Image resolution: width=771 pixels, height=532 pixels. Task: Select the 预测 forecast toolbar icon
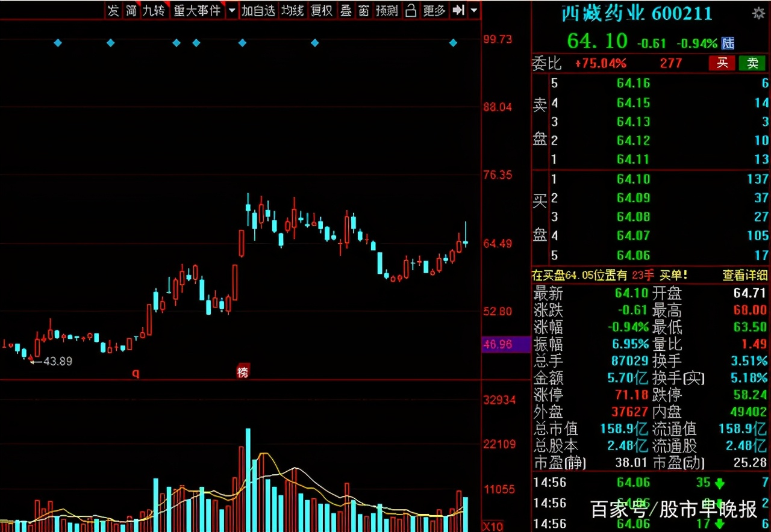coord(386,10)
